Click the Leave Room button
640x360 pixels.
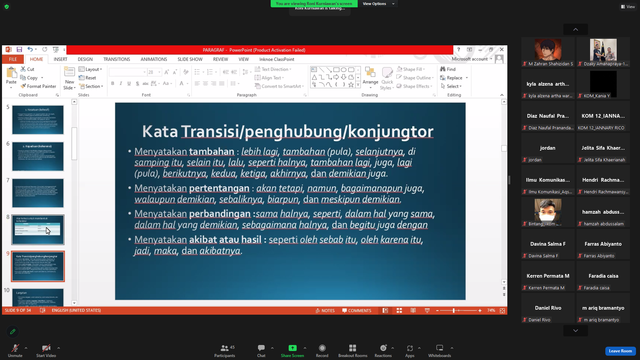[620, 351]
